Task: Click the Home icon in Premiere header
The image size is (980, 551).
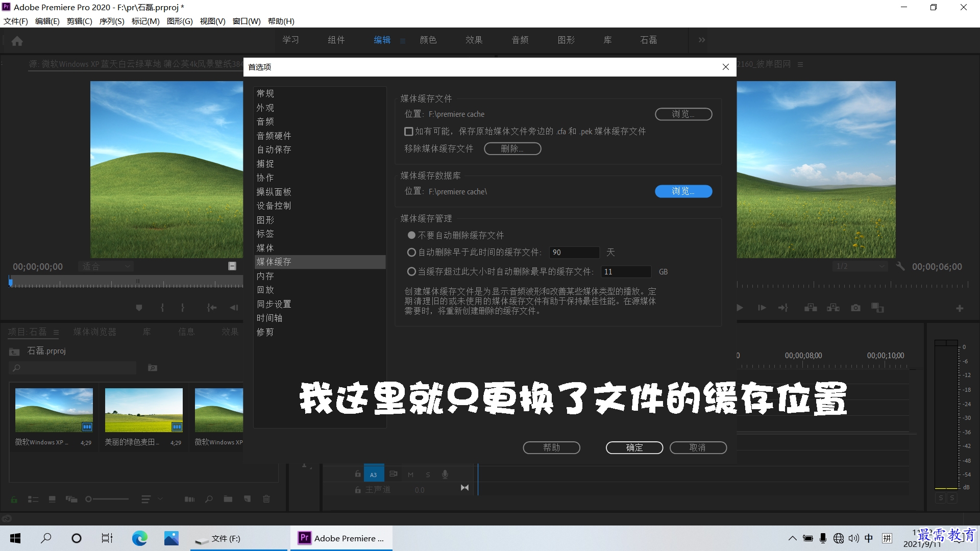Action: tap(17, 41)
